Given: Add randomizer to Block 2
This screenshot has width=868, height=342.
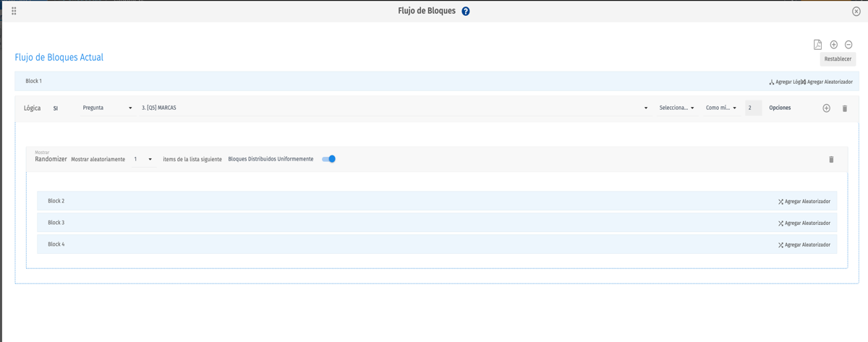Looking at the screenshot, I should [804, 202].
